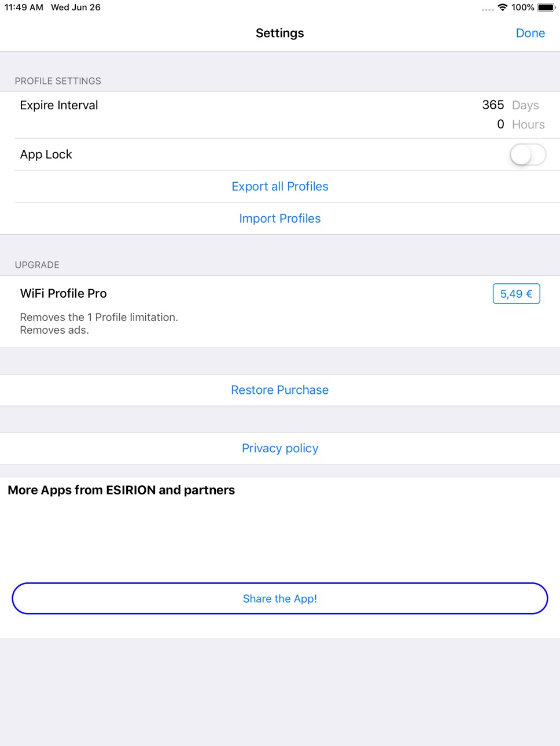Tap the App Lock row label
Viewport: 560px width, 746px height.
point(46,154)
